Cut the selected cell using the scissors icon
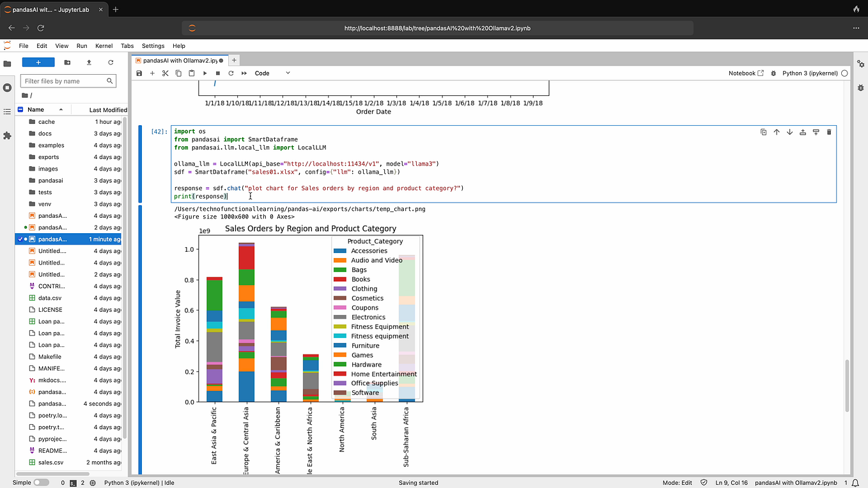 pyautogui.click(x=165, y=73)
